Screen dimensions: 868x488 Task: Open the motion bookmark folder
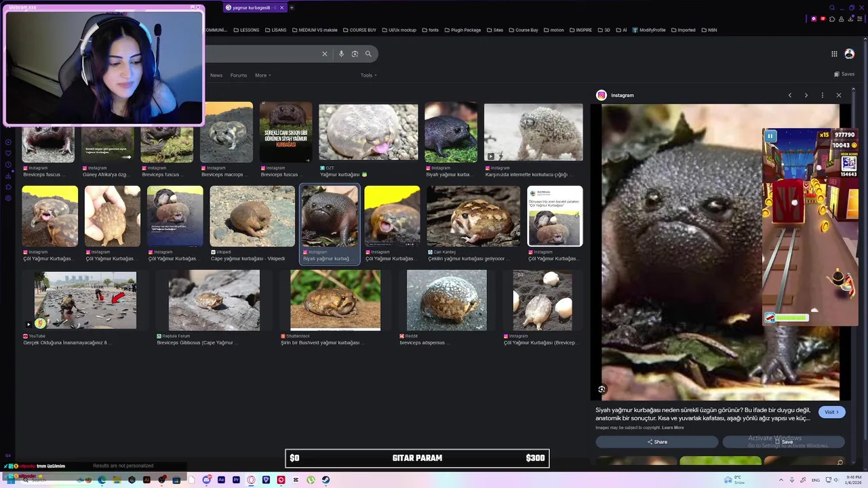(554, 30)
